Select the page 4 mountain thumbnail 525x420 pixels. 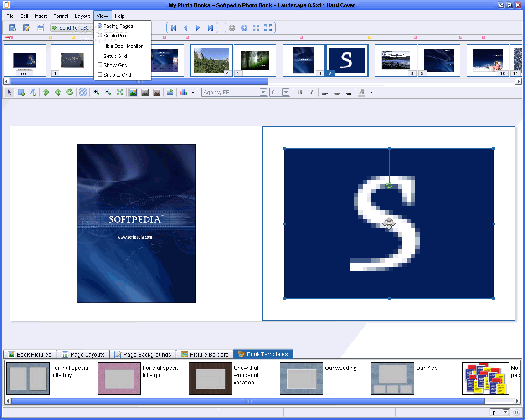tap(211, 61)
